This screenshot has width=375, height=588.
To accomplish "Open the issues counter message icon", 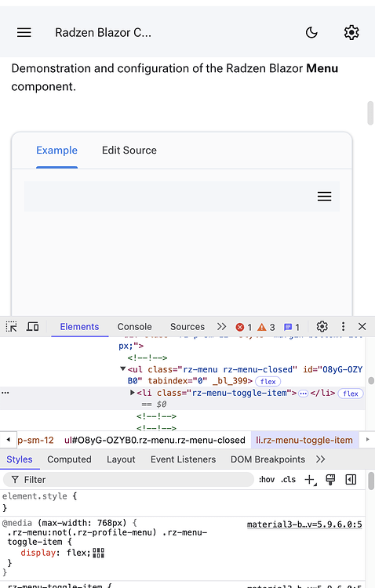I will click(x=292, y=328).
